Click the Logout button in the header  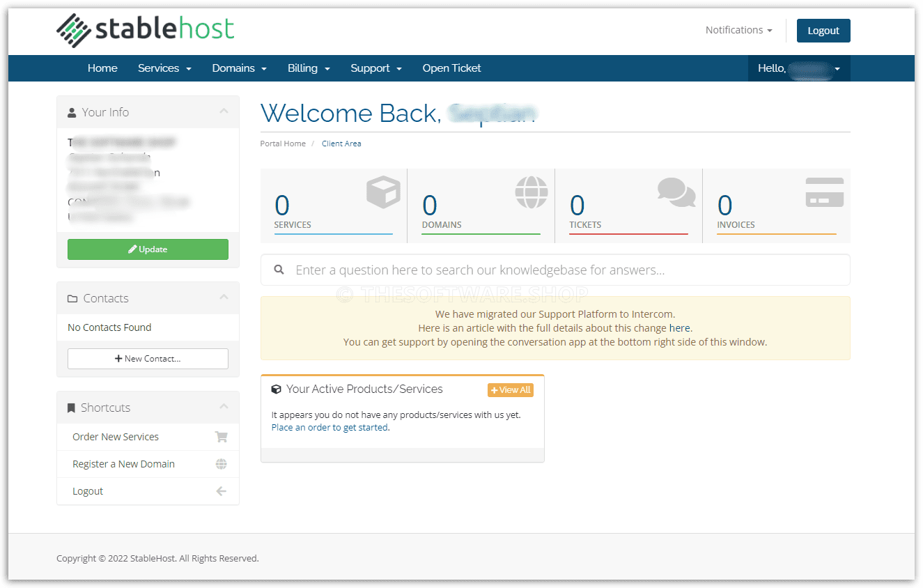coord(823,31)
